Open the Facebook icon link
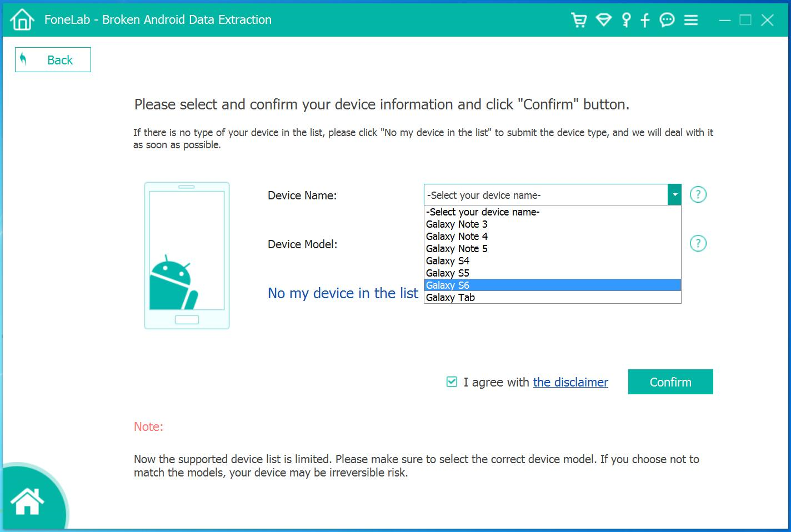Viewport: 791px width, 532px height. pos(645,21)
